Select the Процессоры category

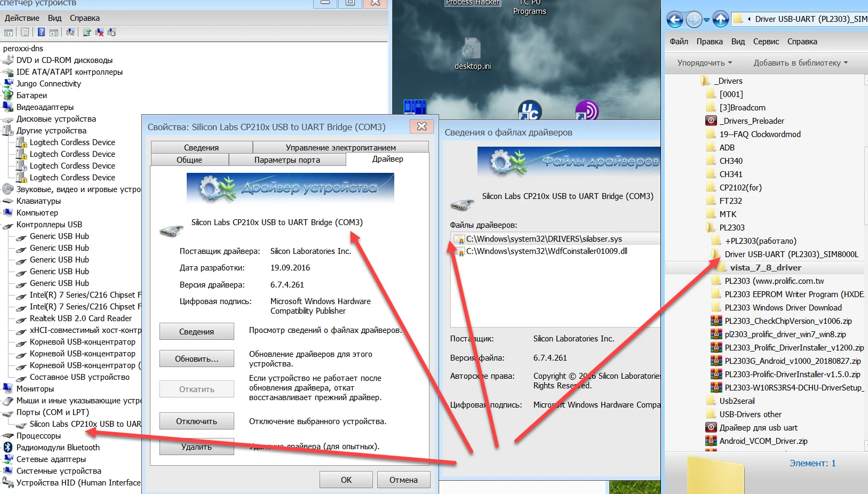pyautogui.click(x=38, y=436)
